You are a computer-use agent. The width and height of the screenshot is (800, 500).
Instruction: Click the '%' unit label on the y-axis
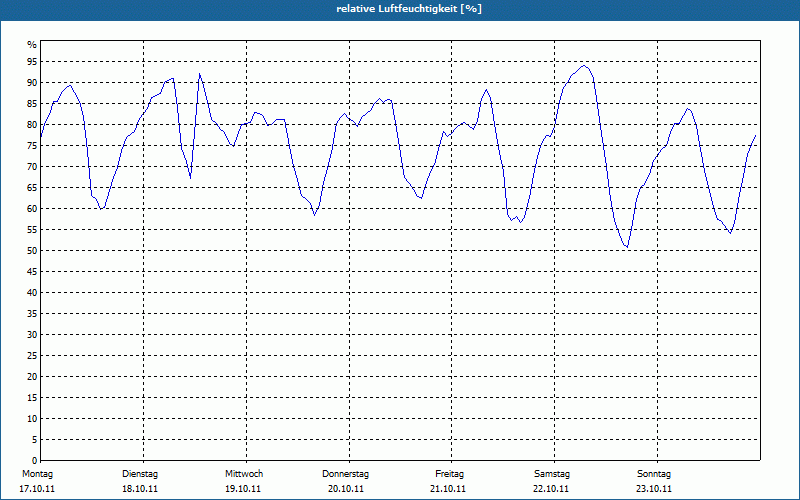(x=32, y=45)
